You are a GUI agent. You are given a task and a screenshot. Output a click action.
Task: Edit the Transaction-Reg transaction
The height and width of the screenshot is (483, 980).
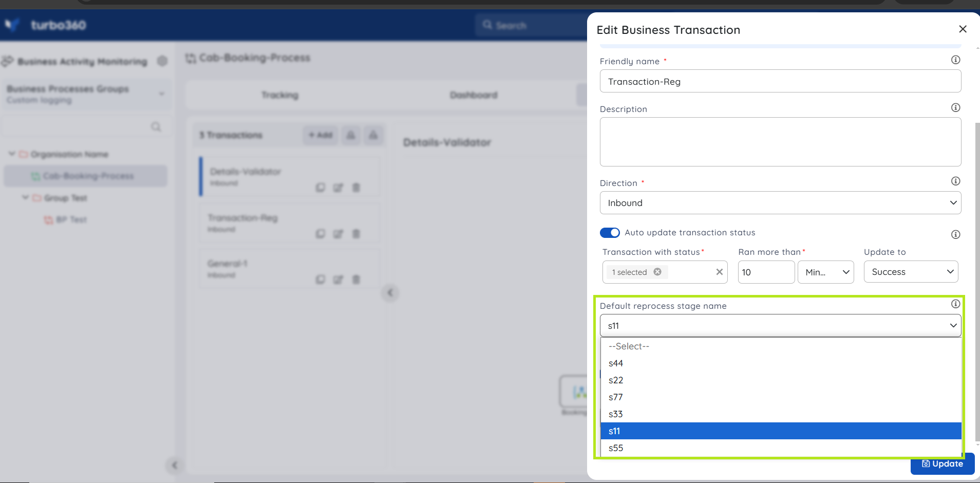pyautogui.click(x=338, y=234)
